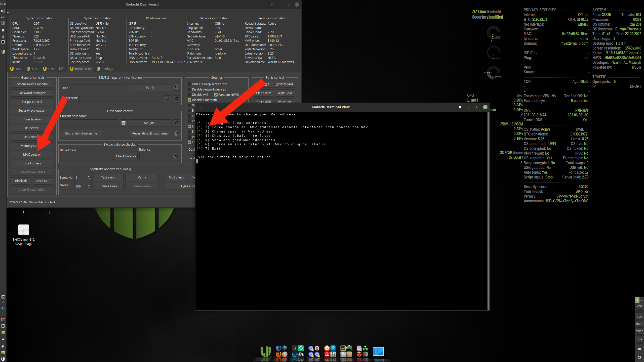Click the host name download-arrow icon
644x362 pixels.
[x=123, y=123]
